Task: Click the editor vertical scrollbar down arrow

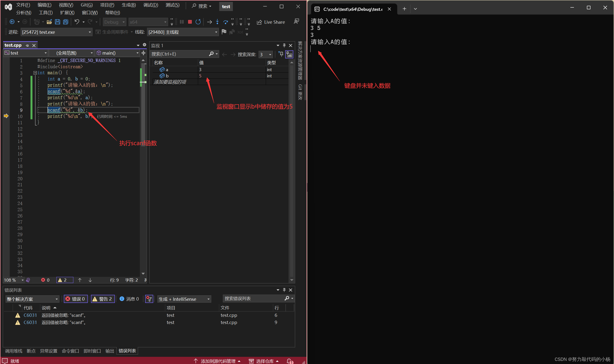Action: pos(143,273)
